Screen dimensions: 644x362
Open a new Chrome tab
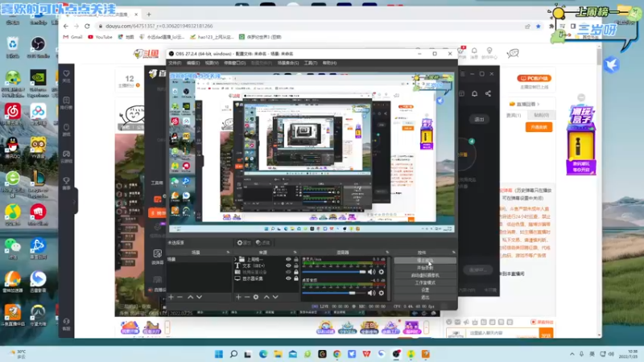pyautogui.click(x=149, y=14)
